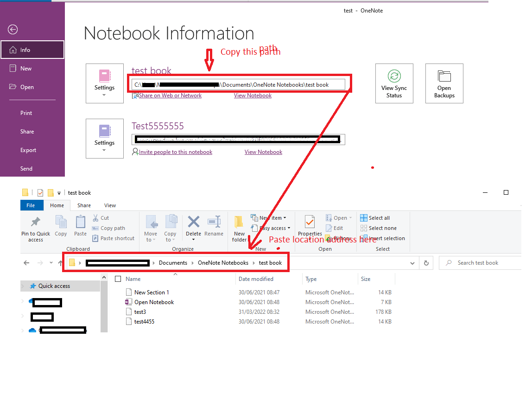Image resolution: width=532 pixels, height=407 pixels.
Task: Toggle the select-all checkbox in file list
Action: pos(118,279)
